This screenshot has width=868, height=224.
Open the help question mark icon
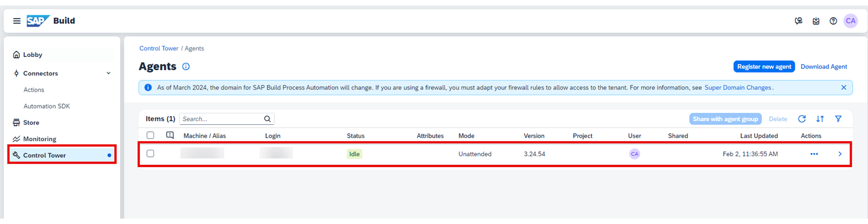(x=833, y=21)
